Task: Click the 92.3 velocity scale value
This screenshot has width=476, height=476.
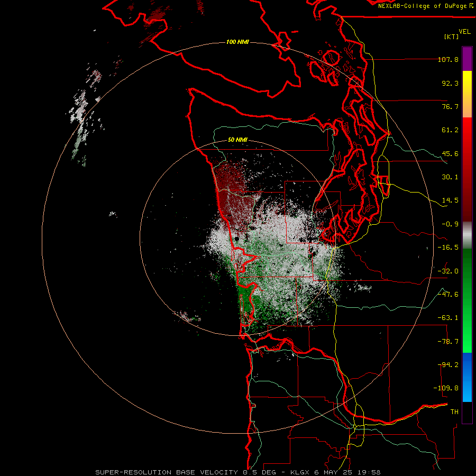Action: [450, 83]
